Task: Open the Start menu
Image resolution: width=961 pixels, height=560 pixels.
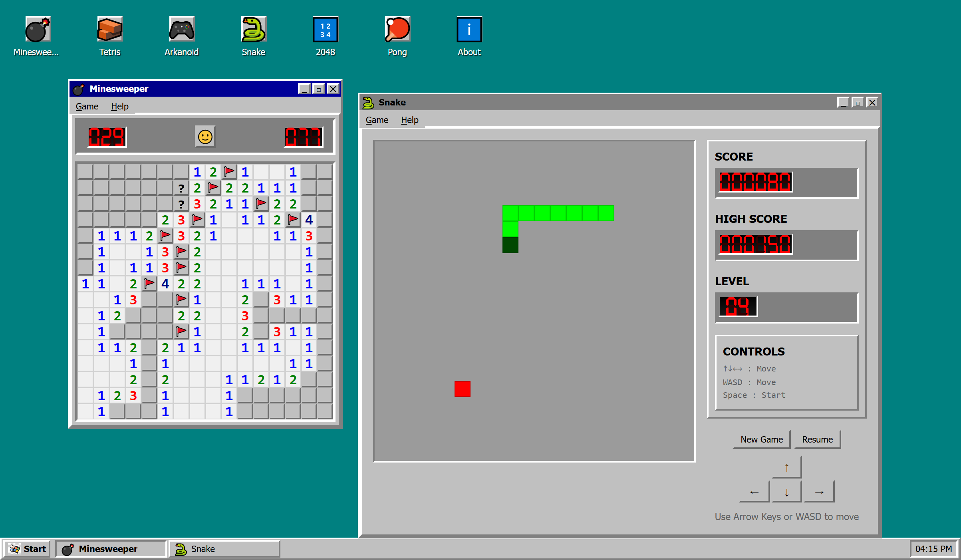Action: tap(27, 549)
